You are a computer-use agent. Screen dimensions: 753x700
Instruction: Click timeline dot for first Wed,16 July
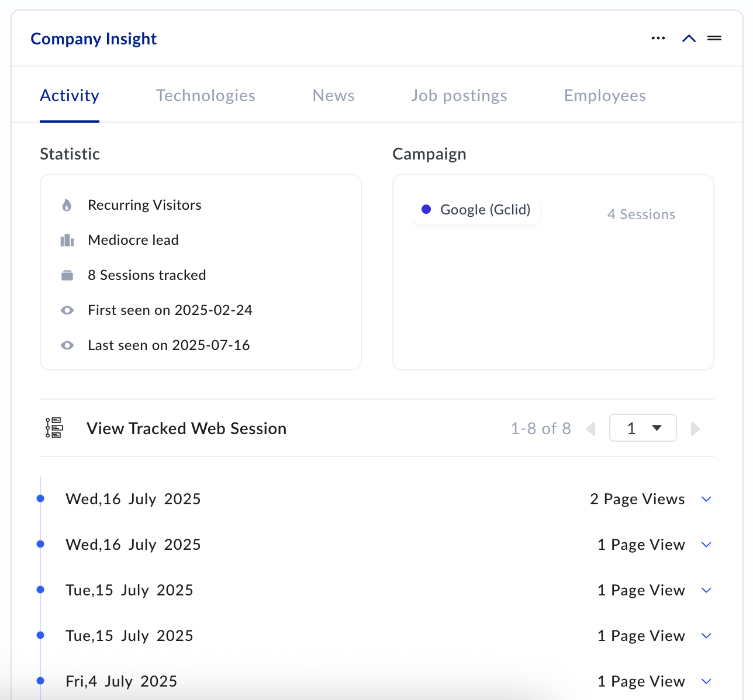[x=40, y=498]
